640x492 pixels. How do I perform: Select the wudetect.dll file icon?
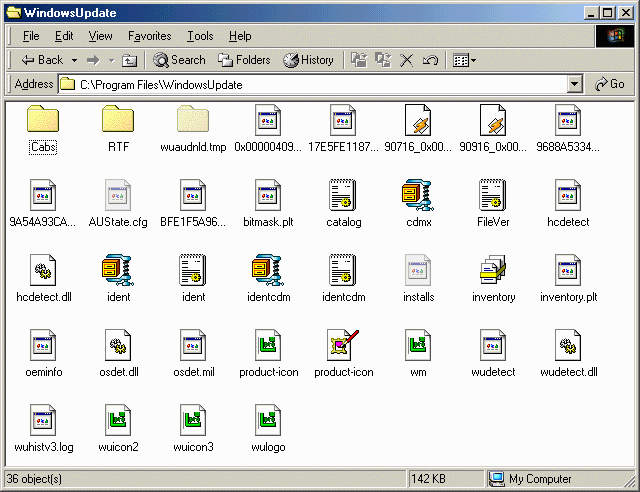568,345
